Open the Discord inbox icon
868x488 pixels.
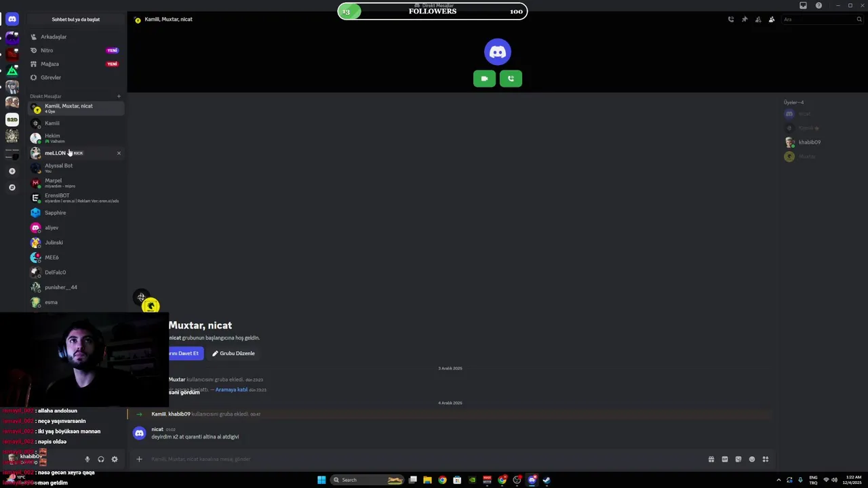[x=803, y=5]
